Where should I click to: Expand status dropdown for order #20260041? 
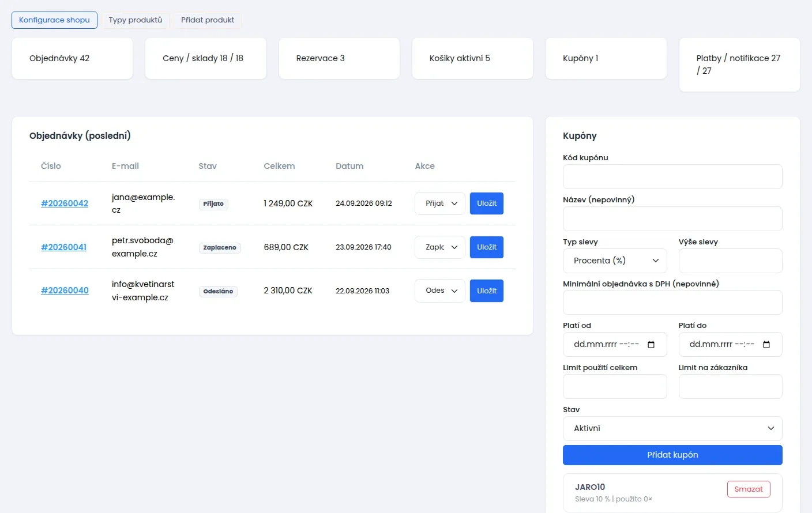tap(440, 247)
